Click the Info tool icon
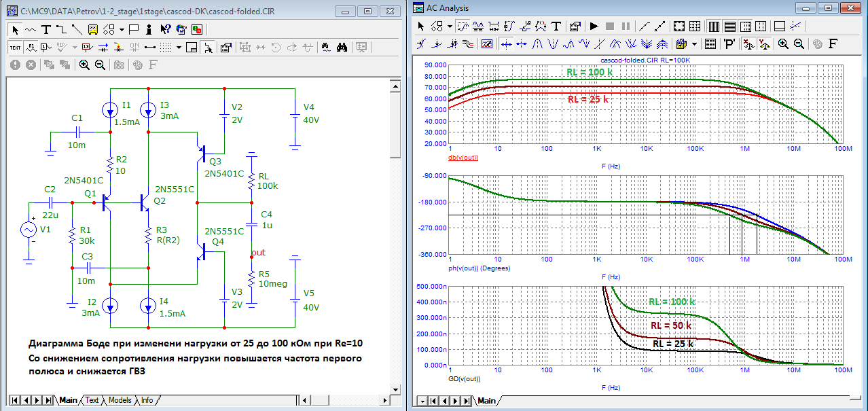Image resolution: width=868 pixels, height=411 pixels. coord(149,29)
